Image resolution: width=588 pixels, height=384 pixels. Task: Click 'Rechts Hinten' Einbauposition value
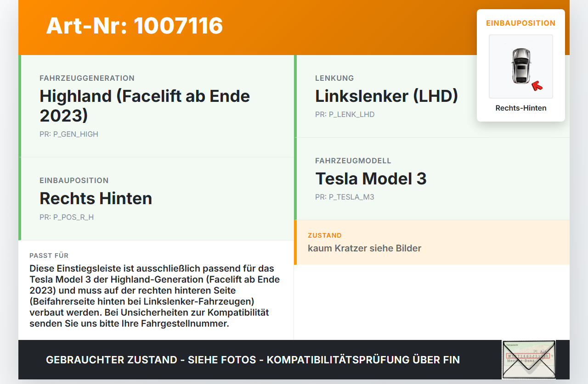[x=96, y=198]
